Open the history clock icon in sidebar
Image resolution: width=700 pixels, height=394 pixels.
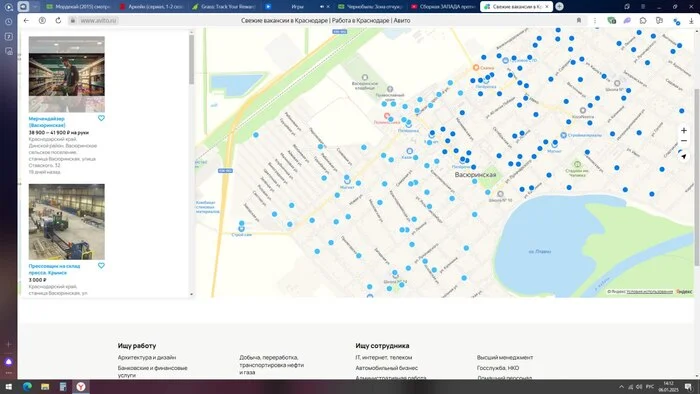[x=8, y=22]
